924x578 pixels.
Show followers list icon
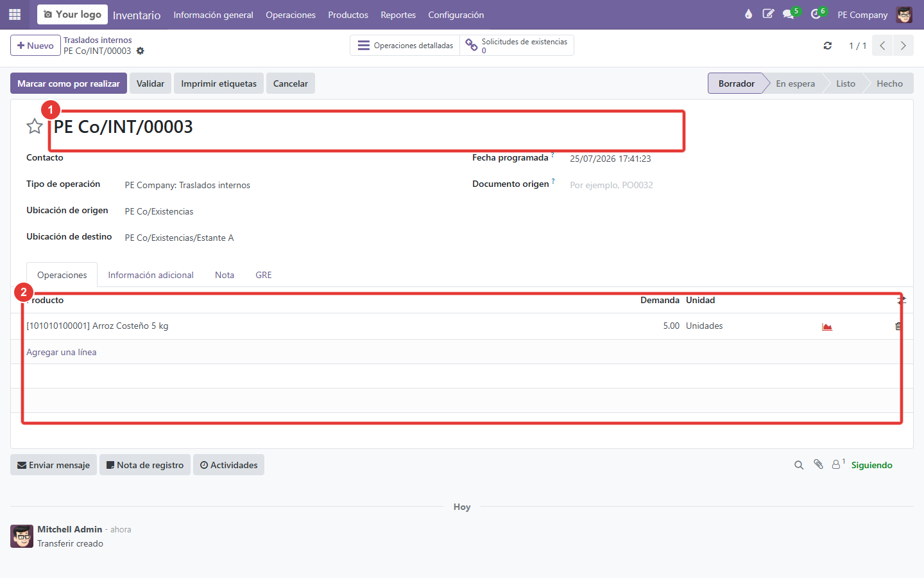tap(837, 464)
